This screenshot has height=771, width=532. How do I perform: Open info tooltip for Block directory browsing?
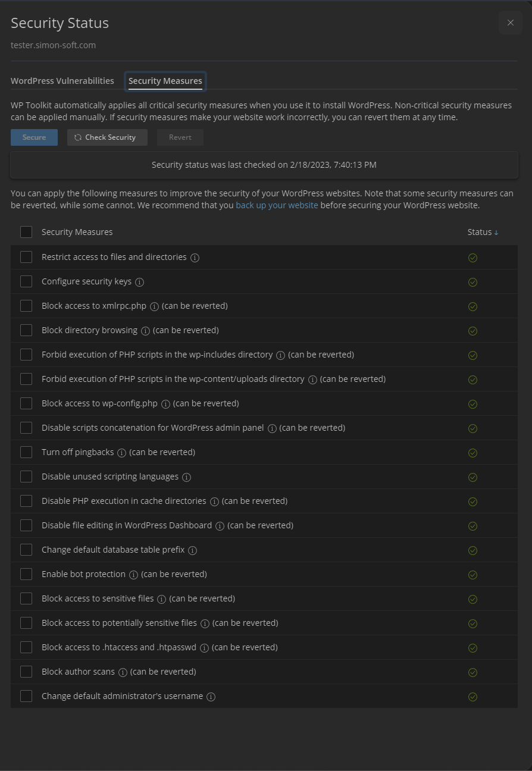(145, 331)
